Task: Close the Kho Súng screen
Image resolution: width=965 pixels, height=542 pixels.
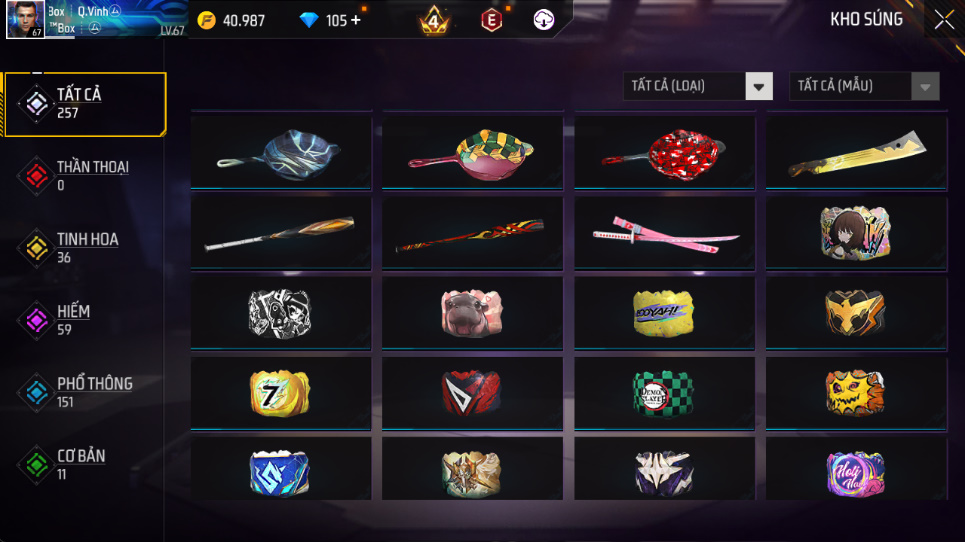Action: (944, 20)
